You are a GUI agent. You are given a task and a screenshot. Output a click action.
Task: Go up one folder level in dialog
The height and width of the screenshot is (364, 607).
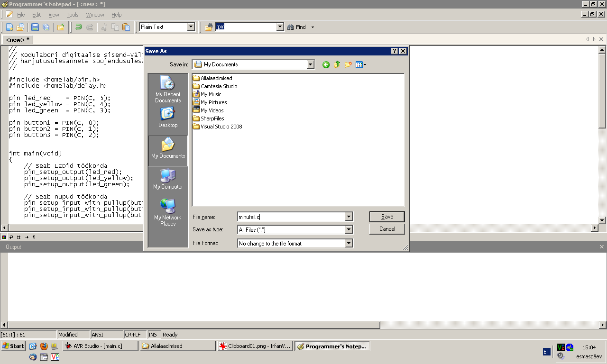coord(337,65)
